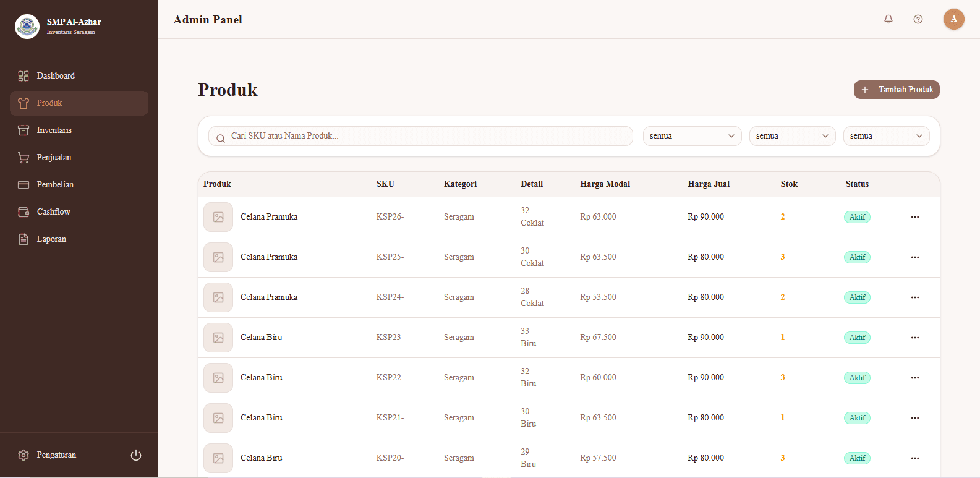Click the search magnifier icon
Viewport: 980px width, 478px height.
pyautogui.click(x=221, y=139)
